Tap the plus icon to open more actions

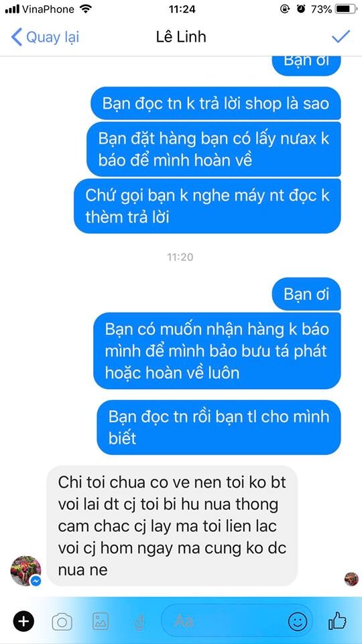(23, 621)
